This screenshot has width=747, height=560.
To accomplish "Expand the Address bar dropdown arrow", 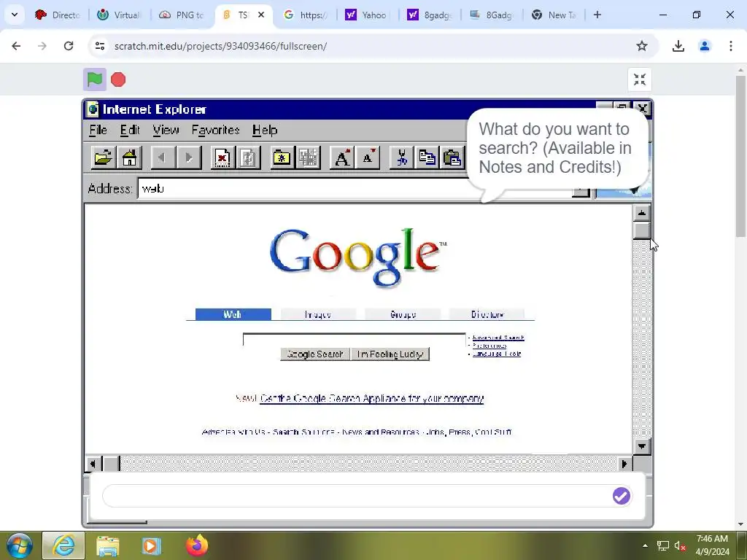I will tap(581, 191).
